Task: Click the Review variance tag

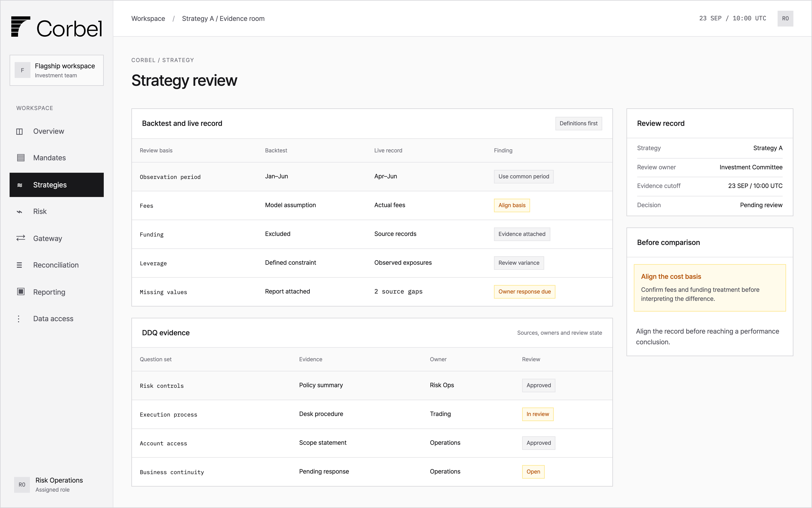Action: click(519, 263)
